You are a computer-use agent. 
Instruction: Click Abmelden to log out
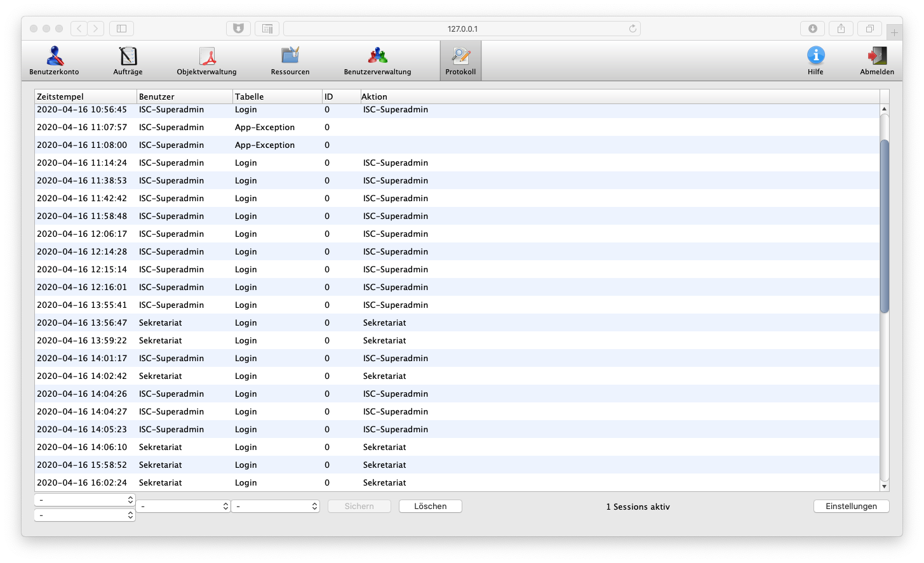click(877, 61)
